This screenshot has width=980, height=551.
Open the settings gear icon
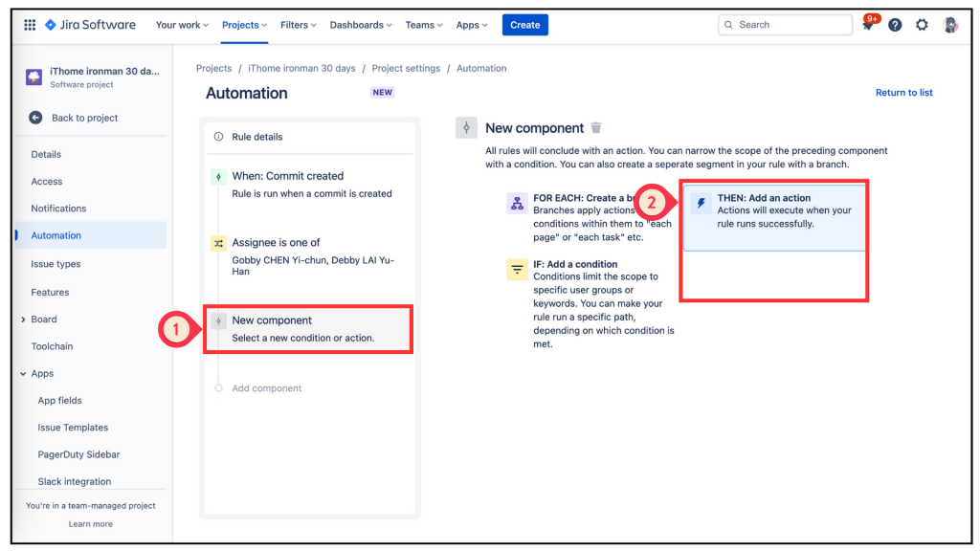click(922, 25)
